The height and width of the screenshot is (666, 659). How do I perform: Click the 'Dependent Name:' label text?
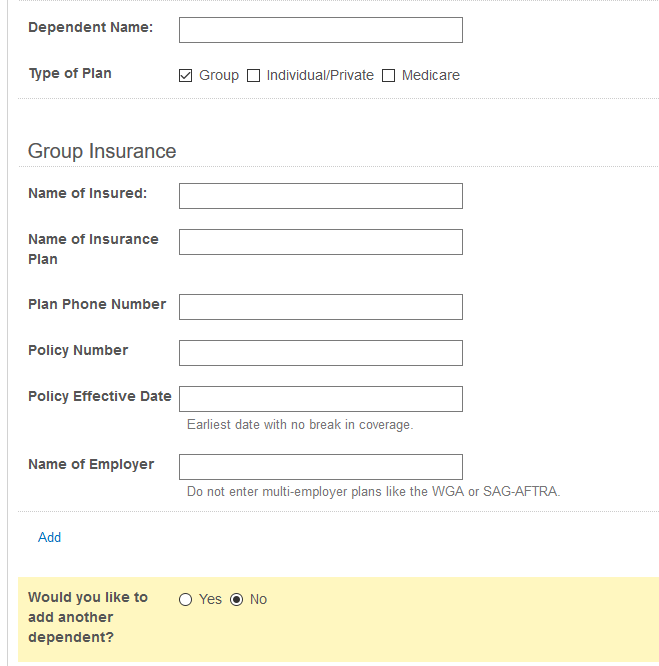90,27
